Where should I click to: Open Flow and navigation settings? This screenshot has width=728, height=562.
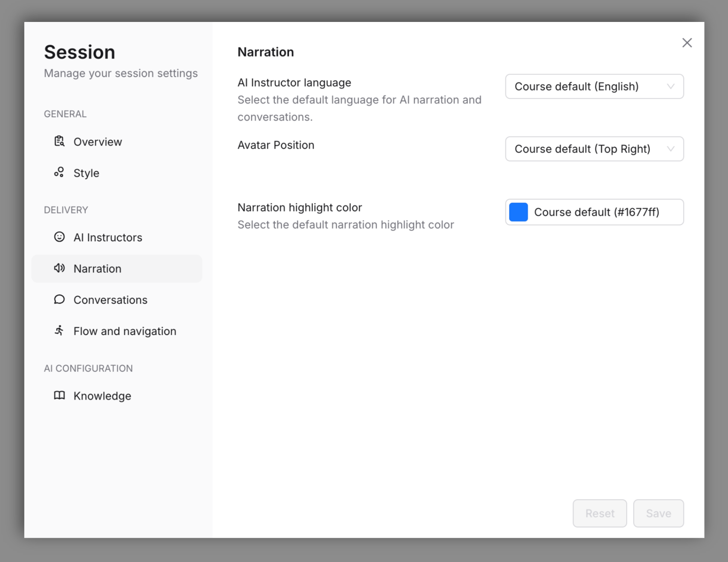pyautogui.click(x=125, y=331)
